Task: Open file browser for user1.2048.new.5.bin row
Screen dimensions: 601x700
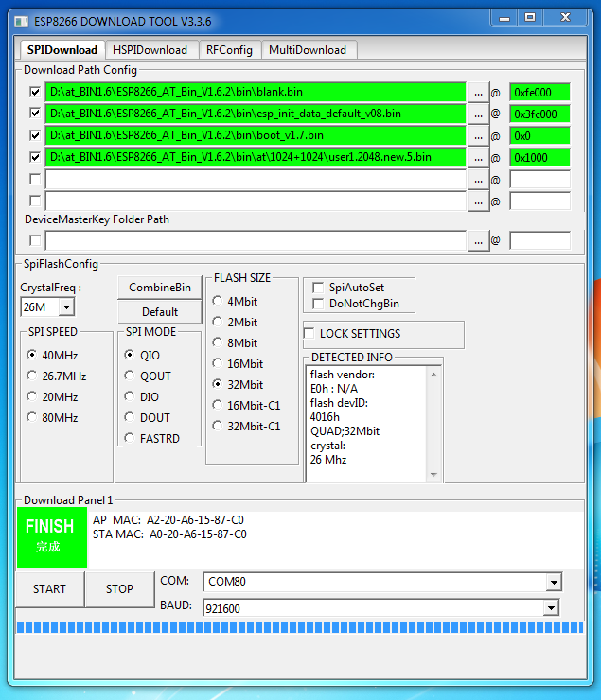Action: pos(478,158)
